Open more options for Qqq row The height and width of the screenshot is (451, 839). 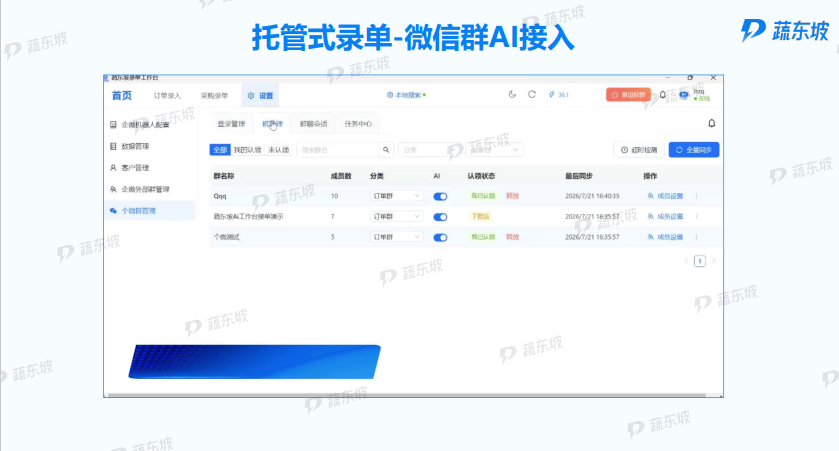coord(697,196)
